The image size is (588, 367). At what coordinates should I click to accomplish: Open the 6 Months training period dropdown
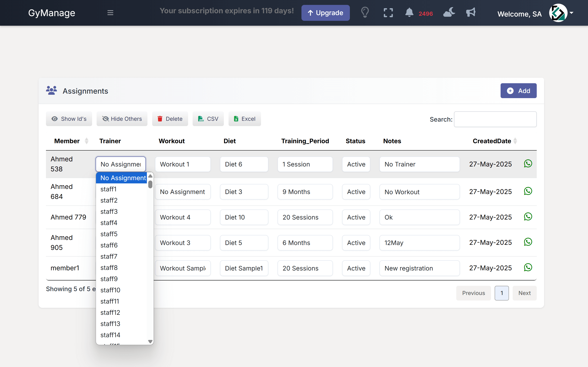[x=305, y=243]
